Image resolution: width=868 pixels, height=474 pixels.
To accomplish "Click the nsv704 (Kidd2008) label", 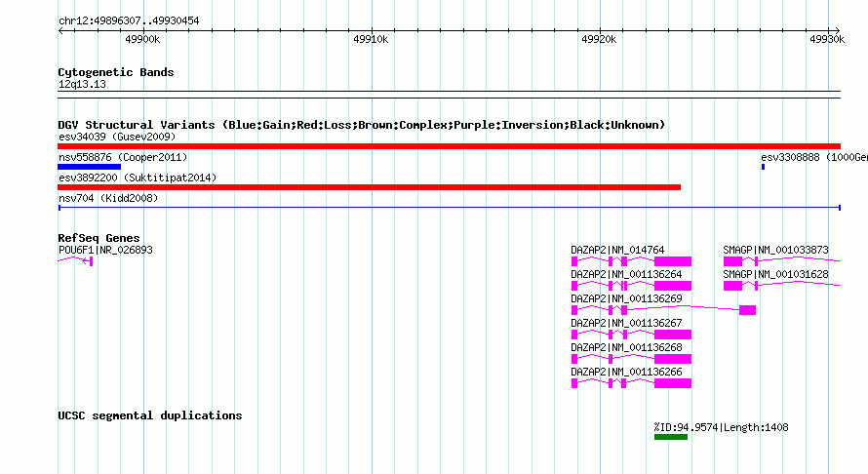I will pyautogui.click(x=108, y=198).
